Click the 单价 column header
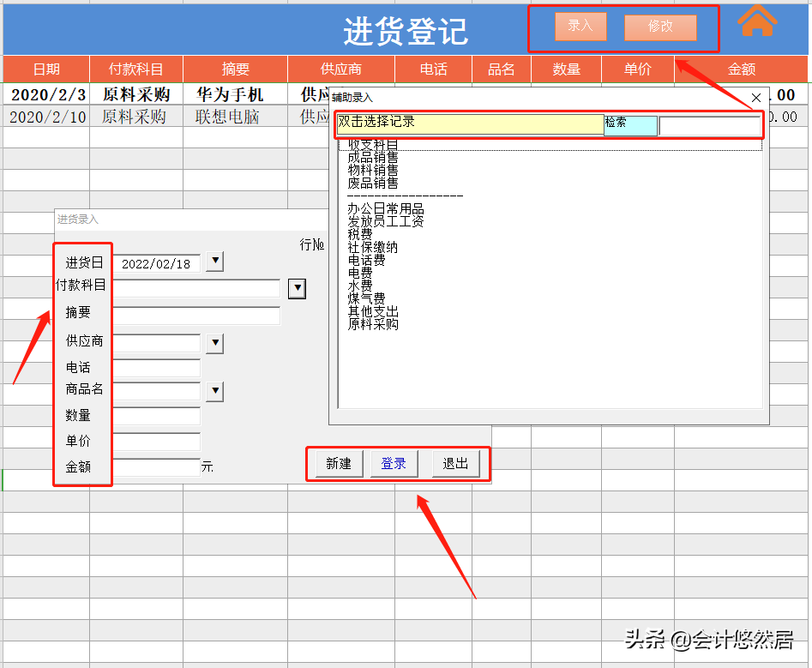Viewport: 812px width, 668px height. point(637,69)
